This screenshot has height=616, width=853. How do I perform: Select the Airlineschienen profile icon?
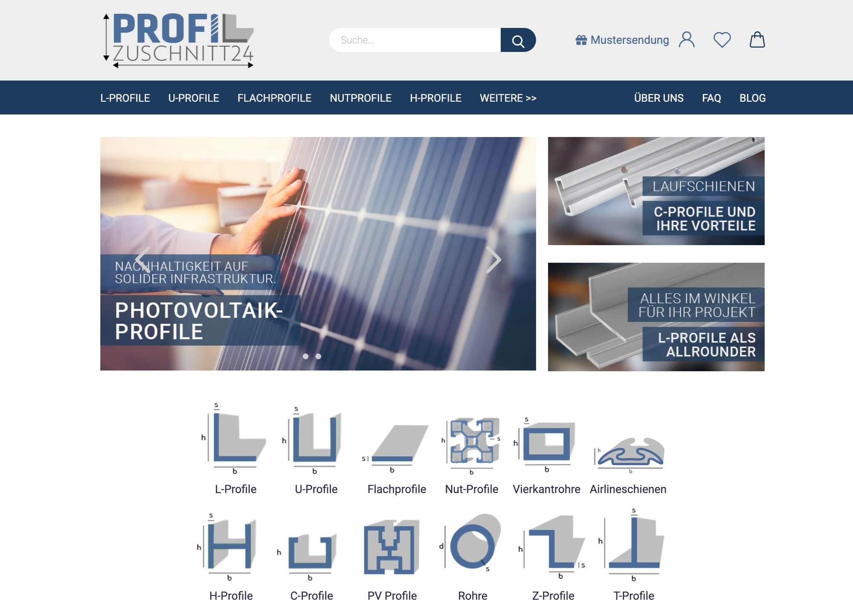[630, 454]
